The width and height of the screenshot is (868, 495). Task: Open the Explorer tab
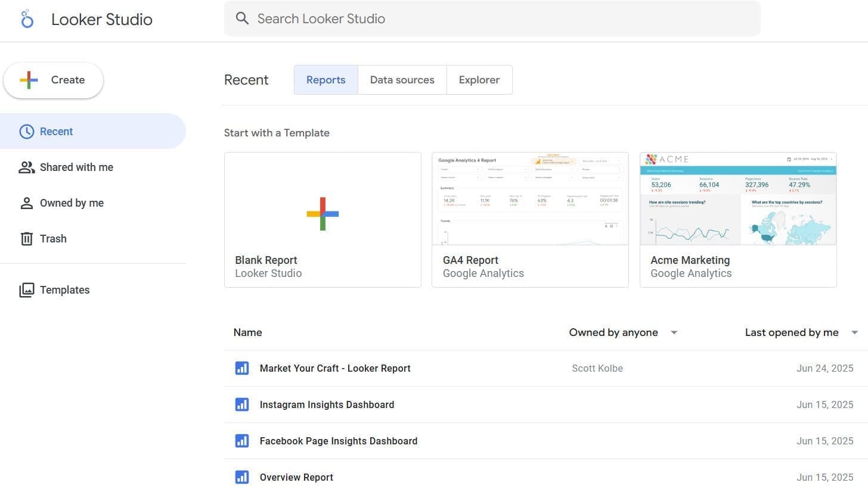point(479,80)
